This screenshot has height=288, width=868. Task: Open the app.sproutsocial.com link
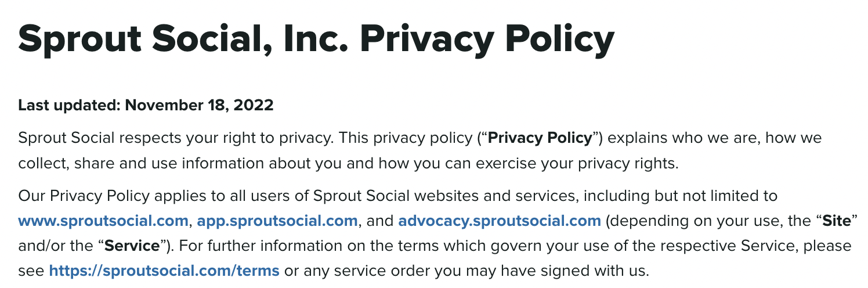coord(277,221)
